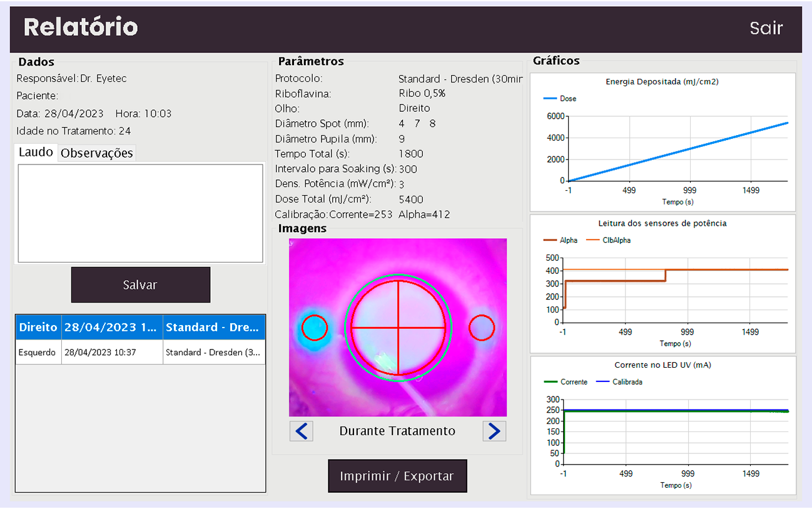The image size is (812, 509).
Task: Show previous image with left arrow
Action: 302,431
